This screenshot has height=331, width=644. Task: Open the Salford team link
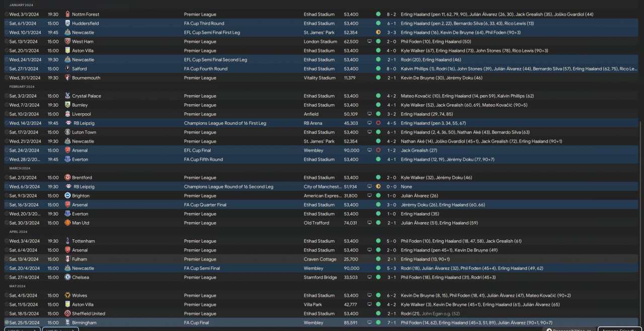(79, 69)
